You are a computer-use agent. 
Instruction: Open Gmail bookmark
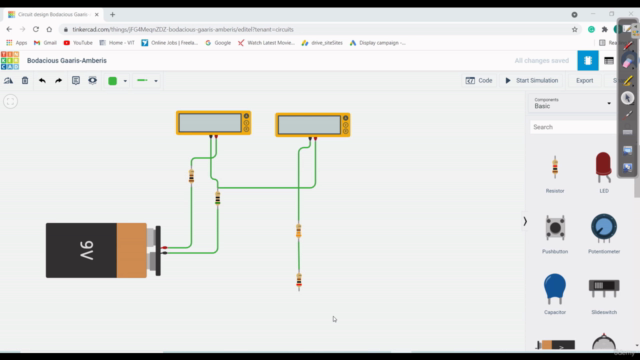45,43
